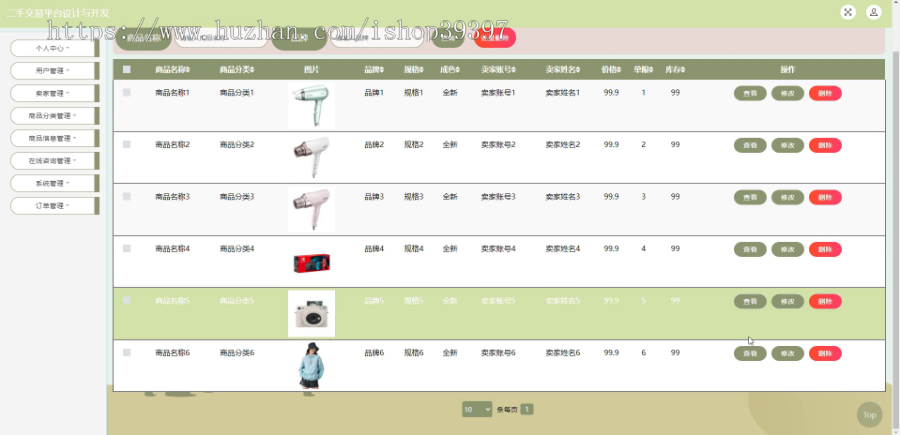
Task: Sort table by 品牌 column
Action: click(374, 69)
